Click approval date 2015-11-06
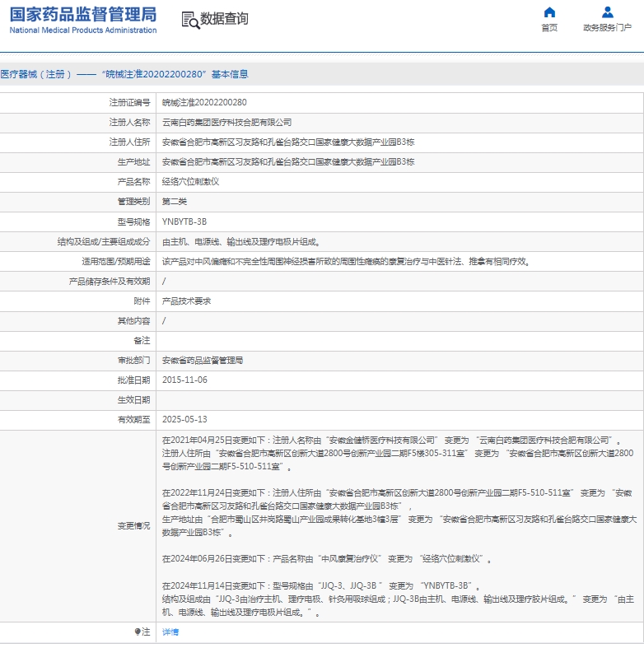 184,380
